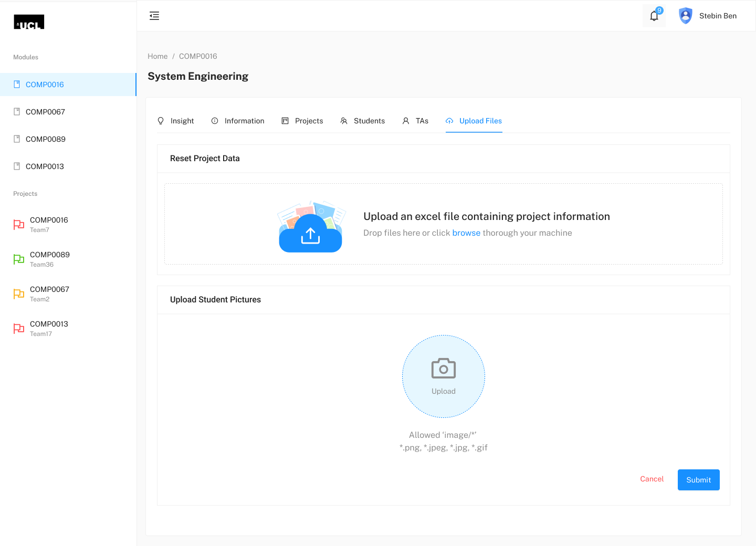The image size is (756, 546).
Task: Click the user avatar shield icon
Action: [x=686, y=16]
